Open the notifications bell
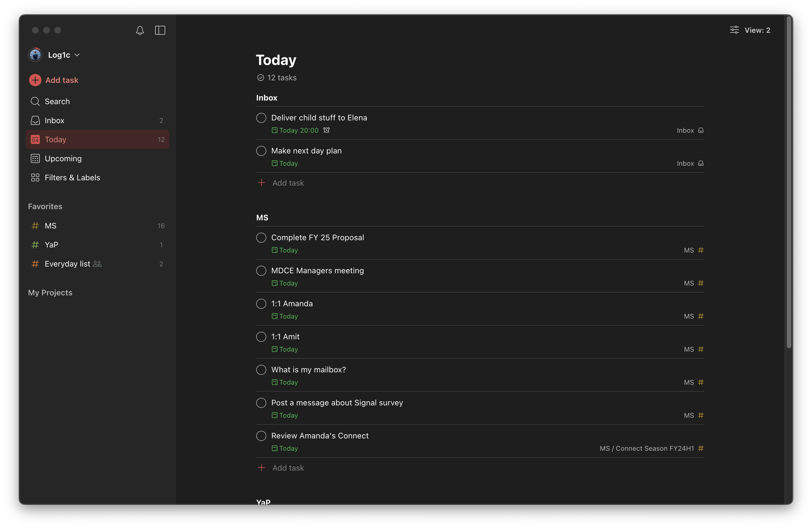 [140, 30]
